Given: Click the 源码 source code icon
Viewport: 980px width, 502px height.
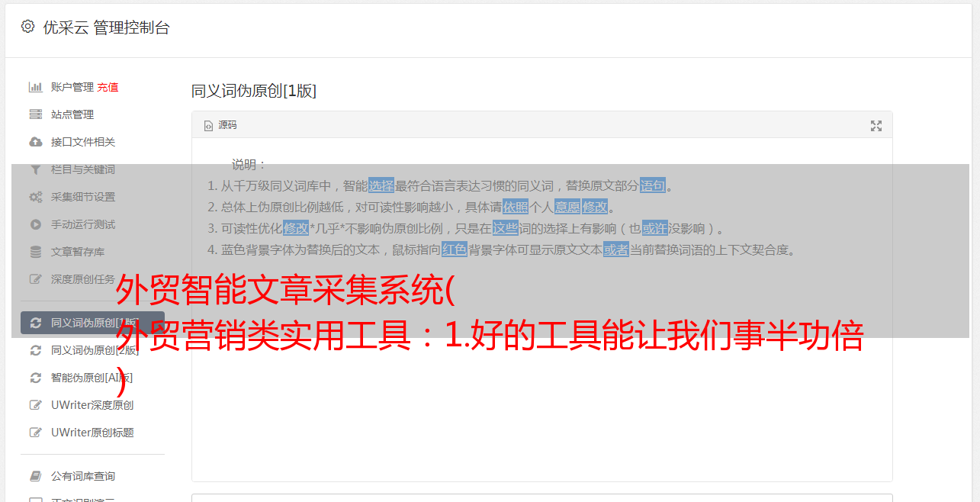Looking at the screenshot, I should tap(208, 126).
